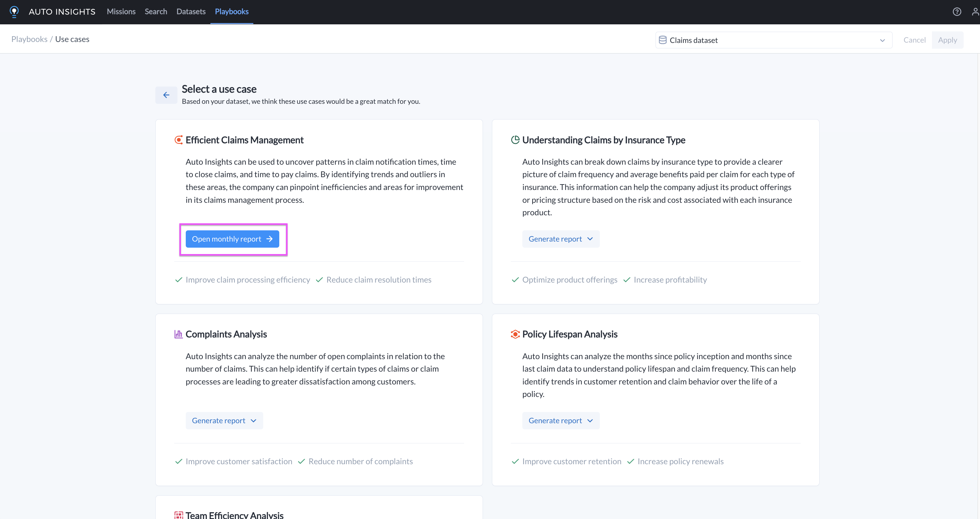Click the Policy Lifespan Analysis hexagon icon
The image size is (980, 519).
515,334
